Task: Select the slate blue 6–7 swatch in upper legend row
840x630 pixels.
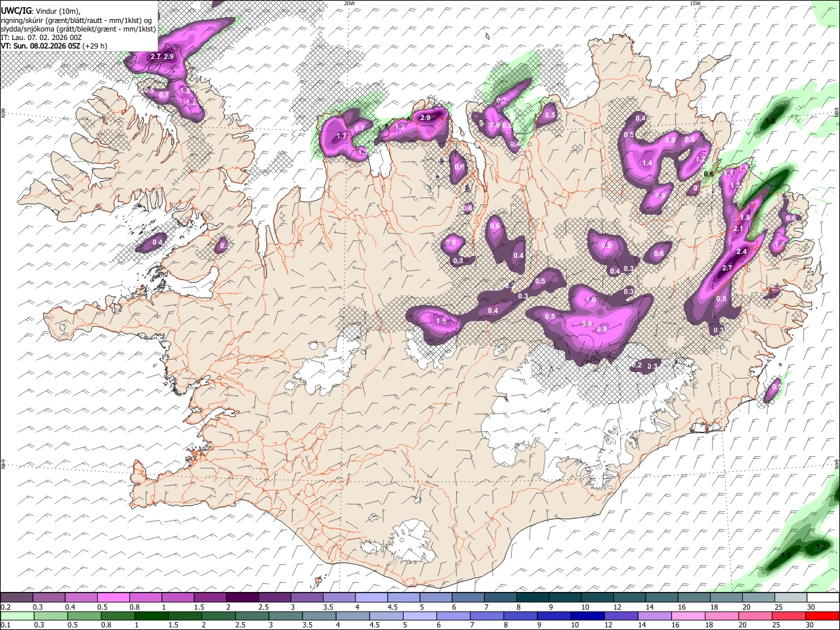Action: [469, 598]
